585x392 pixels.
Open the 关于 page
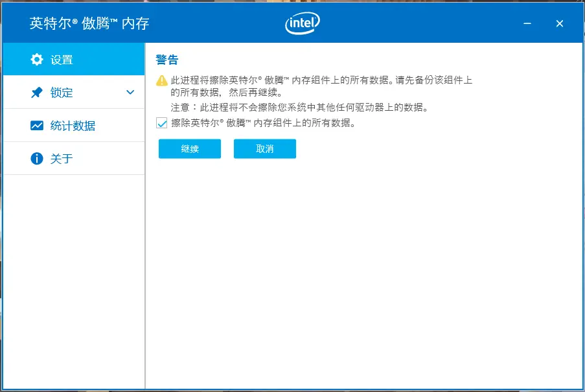click(x=62, y=159)
